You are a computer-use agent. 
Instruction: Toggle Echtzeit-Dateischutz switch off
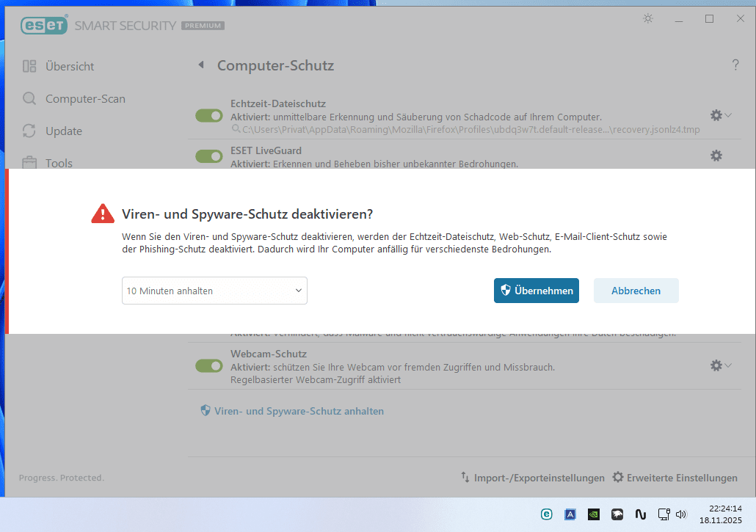[208, 116]
